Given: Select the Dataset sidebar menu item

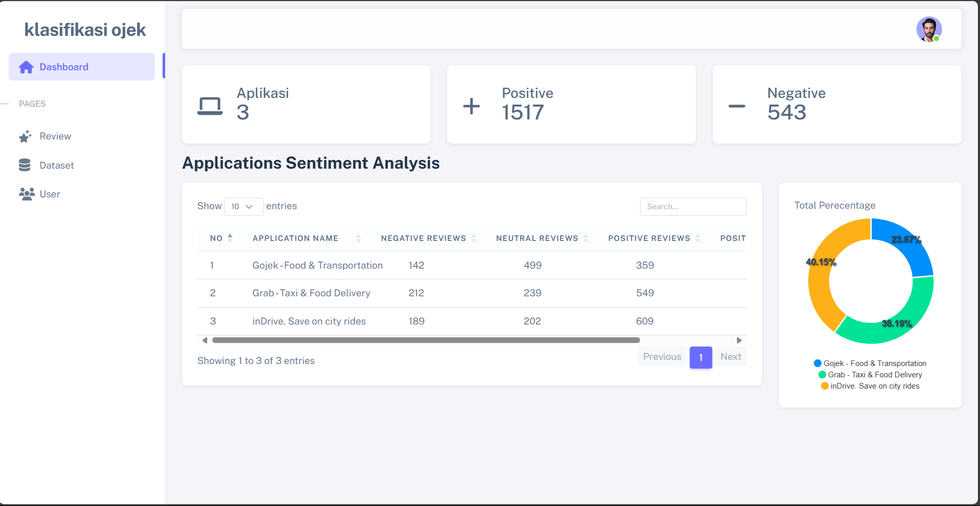Looking at the screenshot, I should 56,165.
